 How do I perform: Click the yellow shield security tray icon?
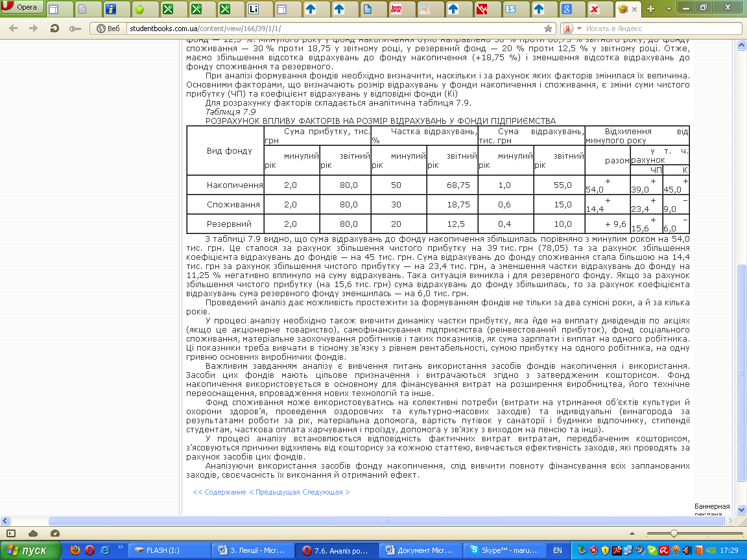(x=605, y=550)
